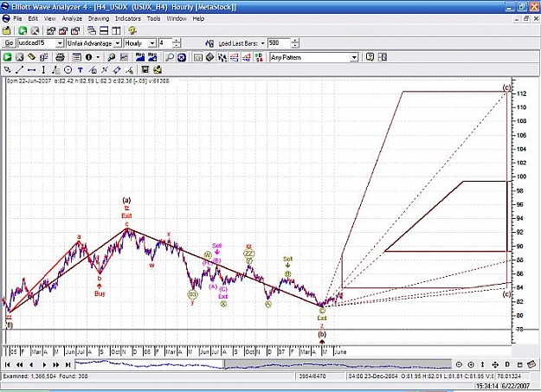This screenshot has width=541, height=392.
Task: Click the line chart icon
Action: [124, 57]
